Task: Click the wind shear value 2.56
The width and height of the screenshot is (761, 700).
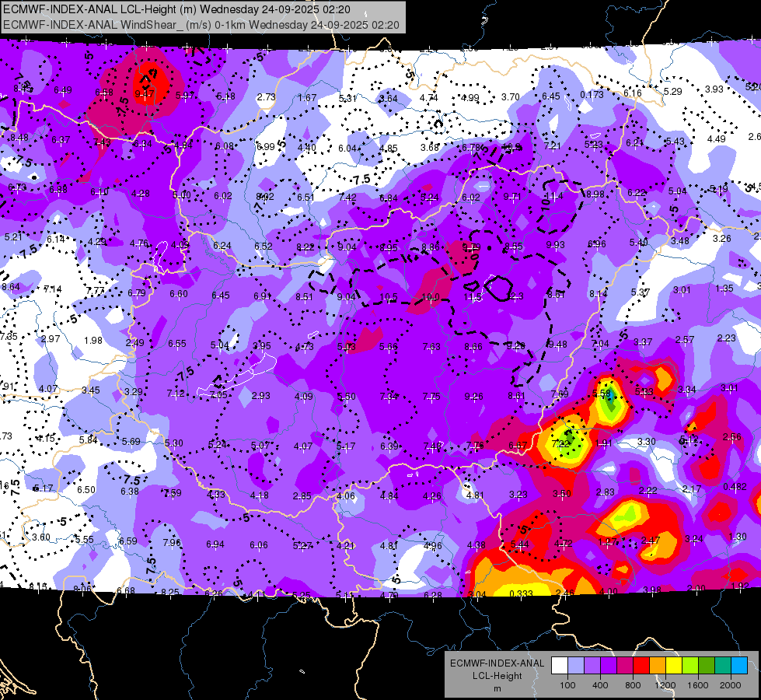Action: pyautogui.click(x=732, y=436)
